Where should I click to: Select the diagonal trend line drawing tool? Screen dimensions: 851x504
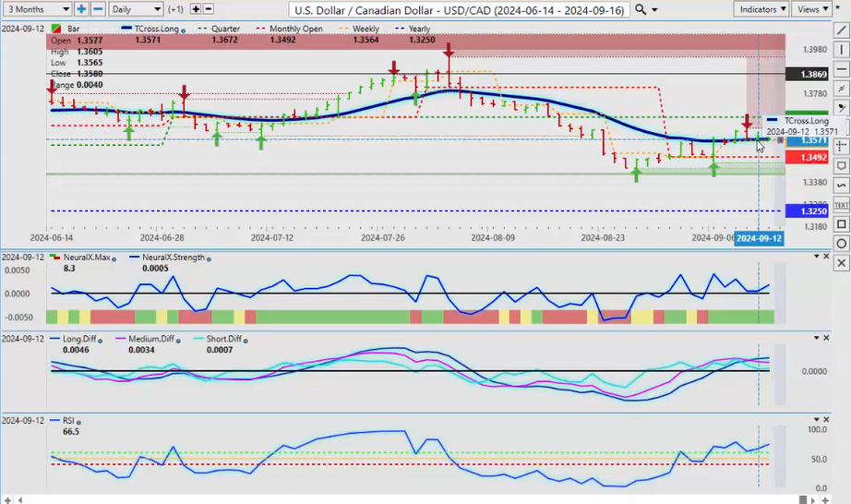point(840,30)
